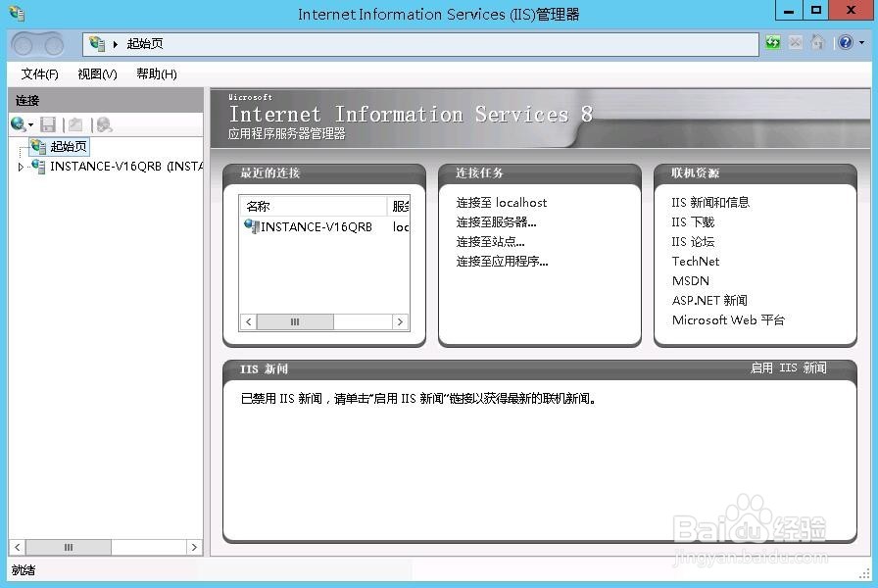The image size is (878, 588).
Task: Open the 文件(F) menu
Action: pyautogui.click(x=40, y=73)
